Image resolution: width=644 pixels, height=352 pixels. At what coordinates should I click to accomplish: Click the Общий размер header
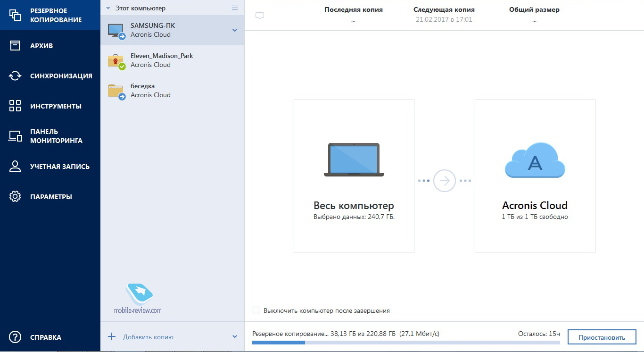tap(534, 9)
